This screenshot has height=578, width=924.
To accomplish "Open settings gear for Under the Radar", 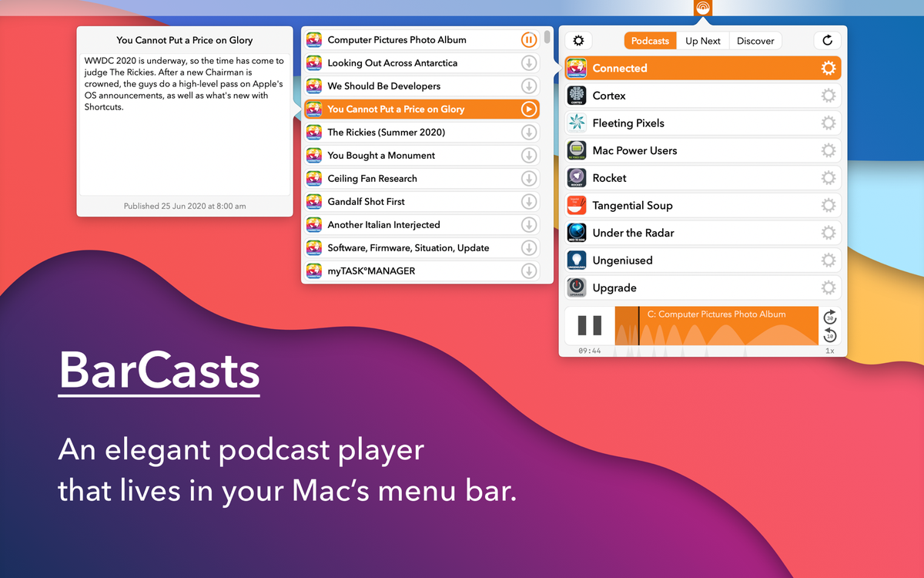I will [x=829, y=233].
